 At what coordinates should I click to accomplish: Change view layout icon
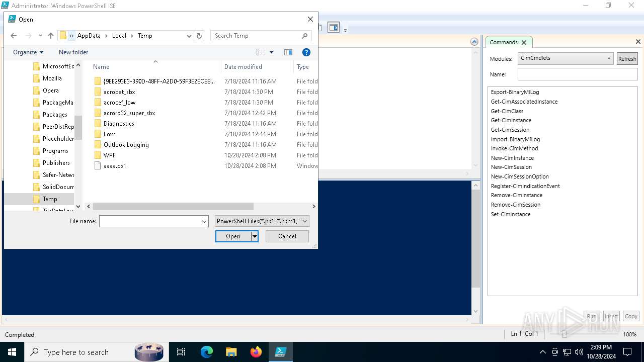coord(261,52)
